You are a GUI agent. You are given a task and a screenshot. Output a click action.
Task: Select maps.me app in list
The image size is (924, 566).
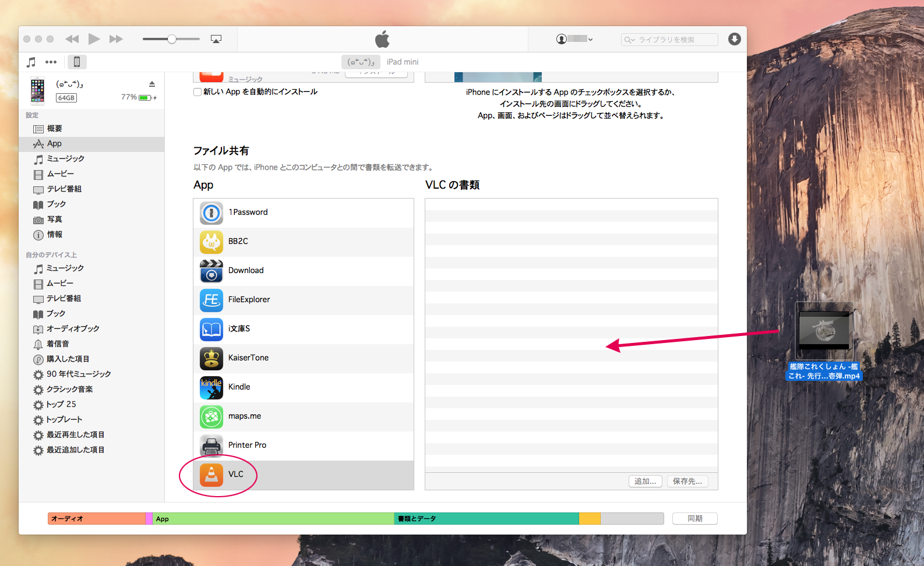304,417
